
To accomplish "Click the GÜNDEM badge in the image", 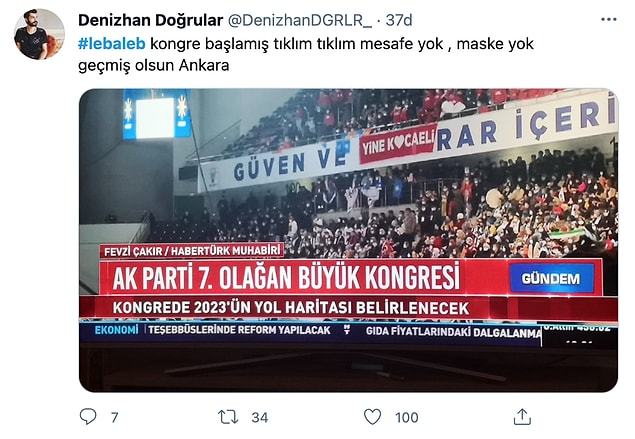I will 551,278.
